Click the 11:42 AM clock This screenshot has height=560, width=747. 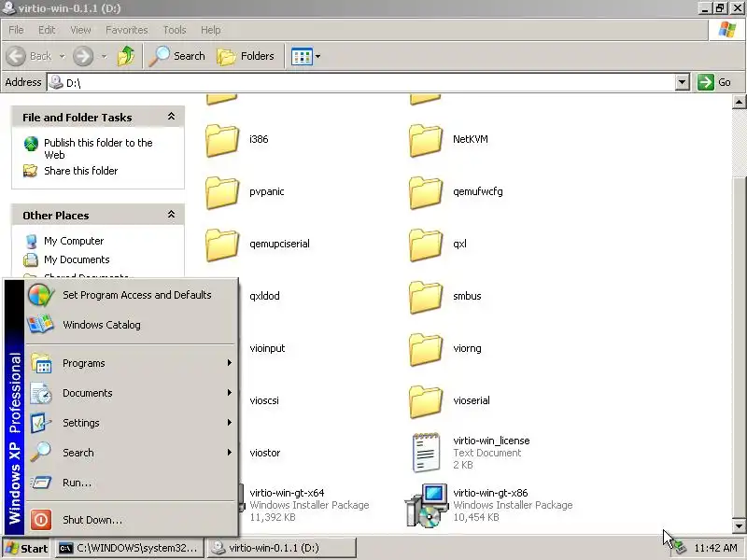click(715, 549)
